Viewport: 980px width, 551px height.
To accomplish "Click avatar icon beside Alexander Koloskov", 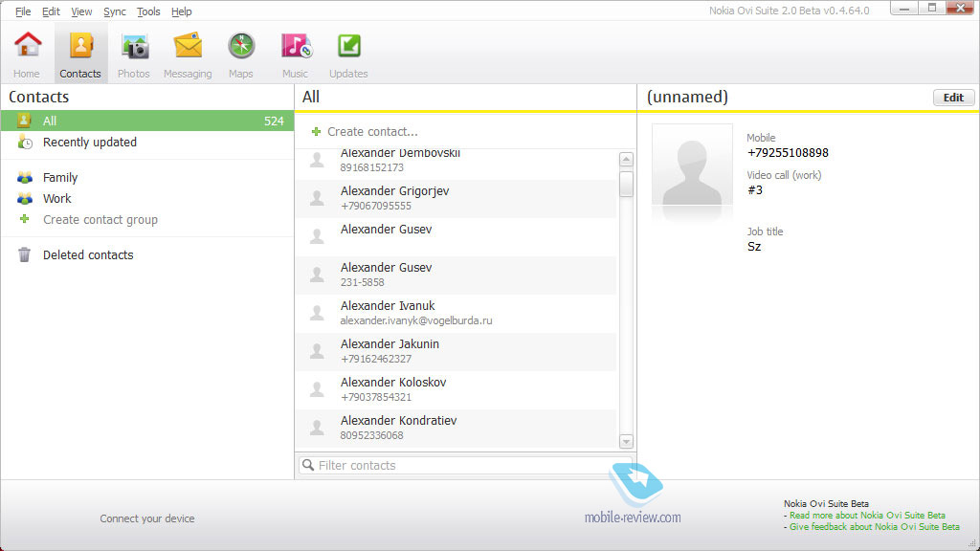I will tap(318, 389).
